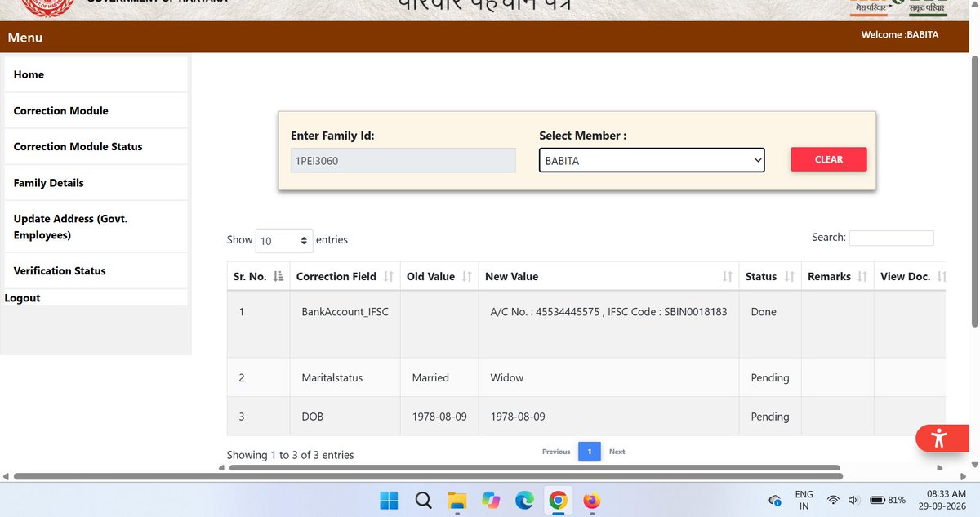Open the Windows Start menu

[389, 500]
